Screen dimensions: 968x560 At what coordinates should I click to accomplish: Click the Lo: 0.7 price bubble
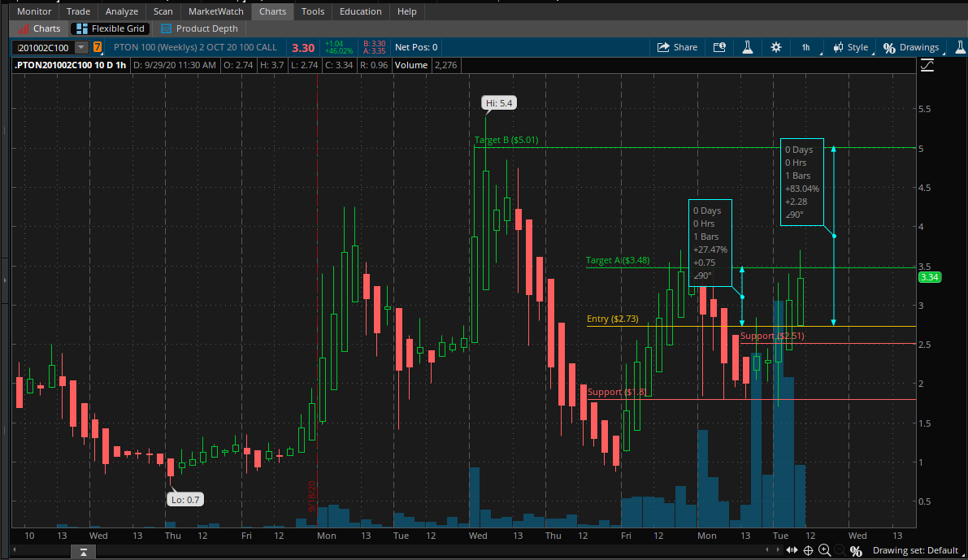pos(185,500)
